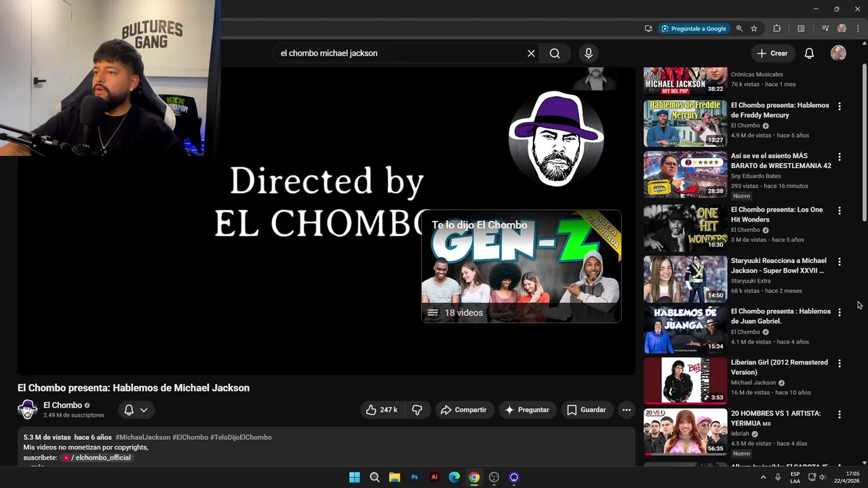Save video with Guardar button
The width and height of the screenshot is (868, 488).
pyautogui.click(x=587, y=410)
